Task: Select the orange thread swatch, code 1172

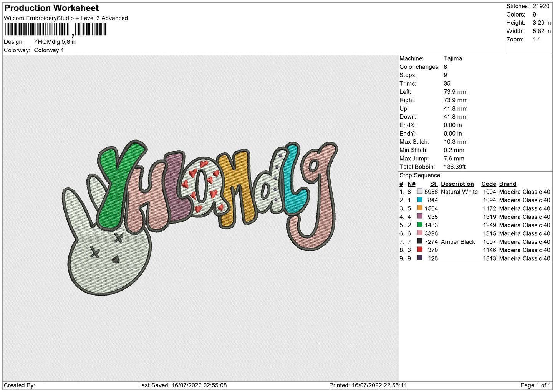Action: [420, 208]
